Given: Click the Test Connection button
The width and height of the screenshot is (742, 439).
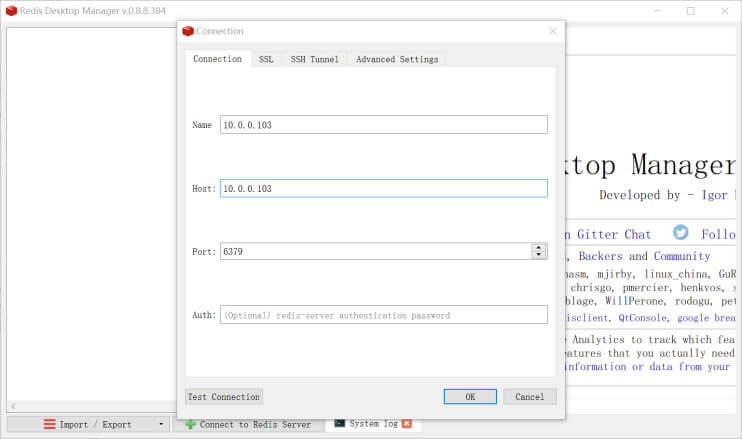Looking at the screenshot, I should (224, 396).
